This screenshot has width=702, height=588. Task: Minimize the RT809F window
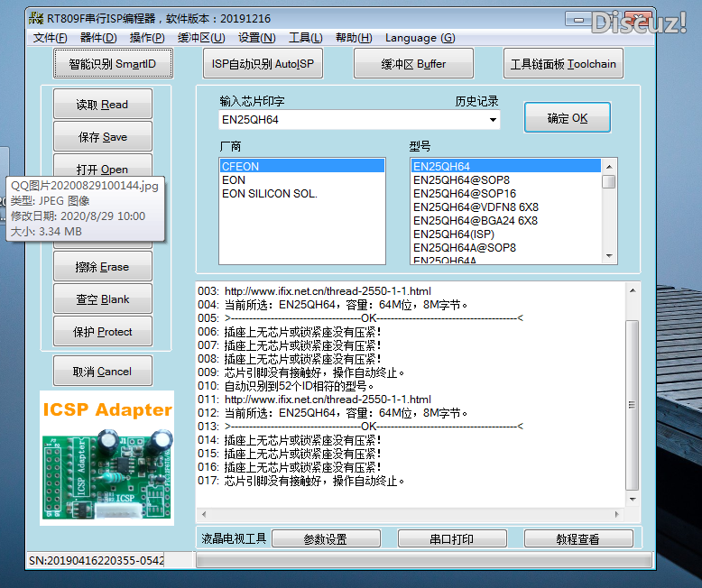(579, 20)
